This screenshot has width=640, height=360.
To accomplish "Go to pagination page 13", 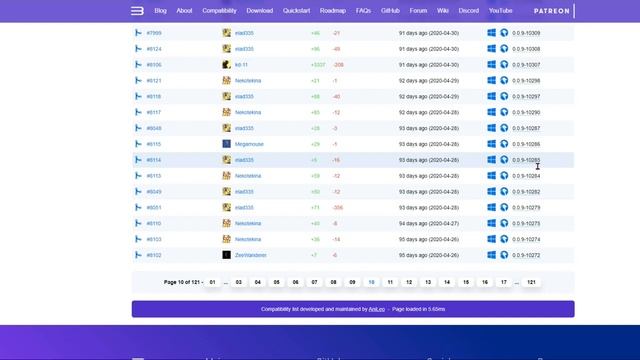I will click(x=428, y=282).
